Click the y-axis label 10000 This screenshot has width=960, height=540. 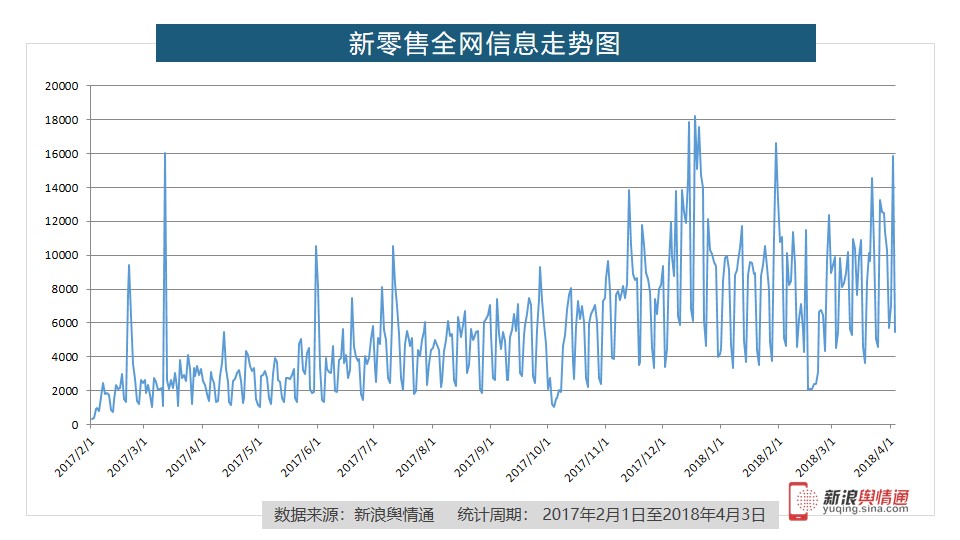click(x=61, y=255)
